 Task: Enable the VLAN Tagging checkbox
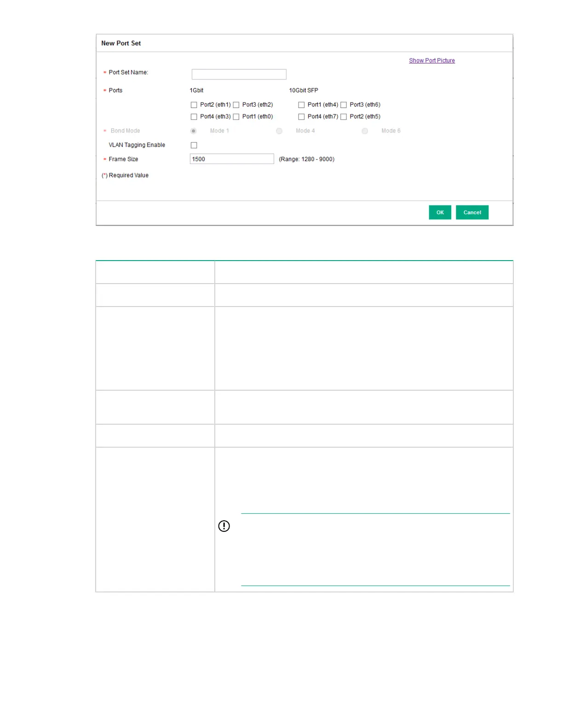pyautogui.click(x=194, y=145)
